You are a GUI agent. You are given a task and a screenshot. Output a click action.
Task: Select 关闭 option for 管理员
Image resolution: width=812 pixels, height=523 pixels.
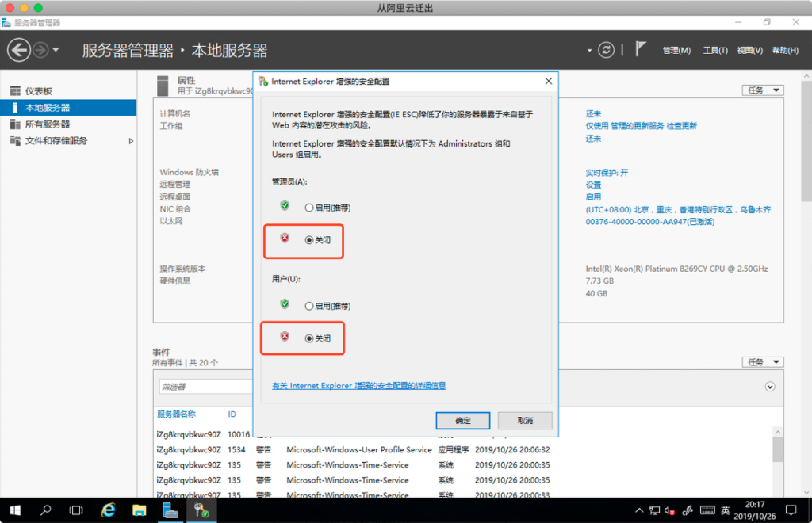[x=309, y=239]
